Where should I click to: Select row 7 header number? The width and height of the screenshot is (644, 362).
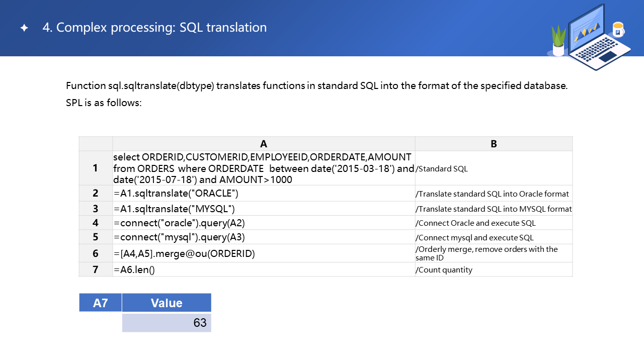pos(96,269)
